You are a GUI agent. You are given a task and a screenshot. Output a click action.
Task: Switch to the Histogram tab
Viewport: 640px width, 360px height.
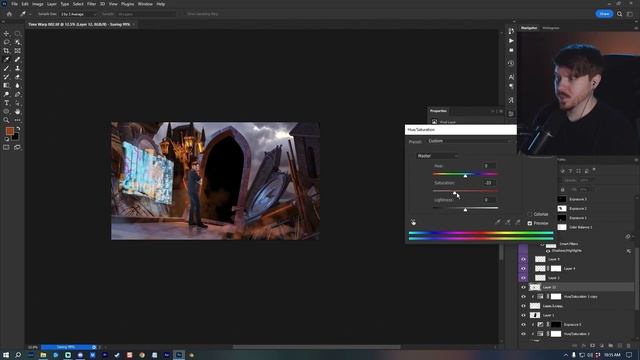point(551,28)
